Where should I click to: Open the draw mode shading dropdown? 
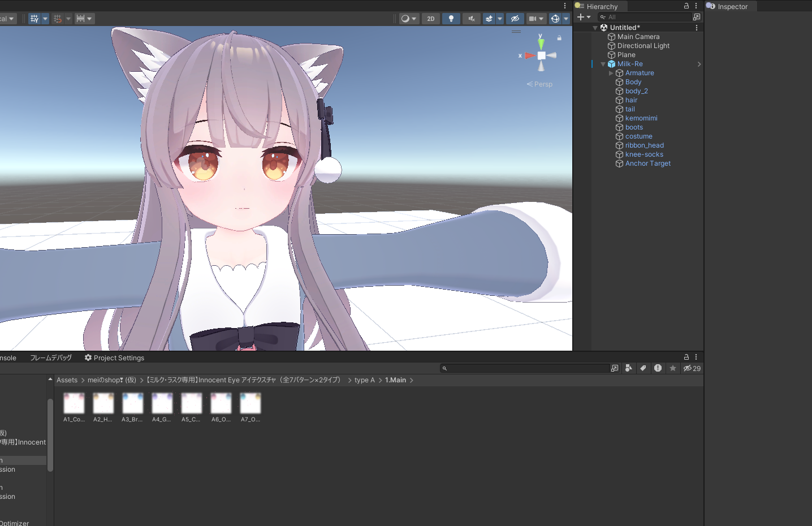408,19
